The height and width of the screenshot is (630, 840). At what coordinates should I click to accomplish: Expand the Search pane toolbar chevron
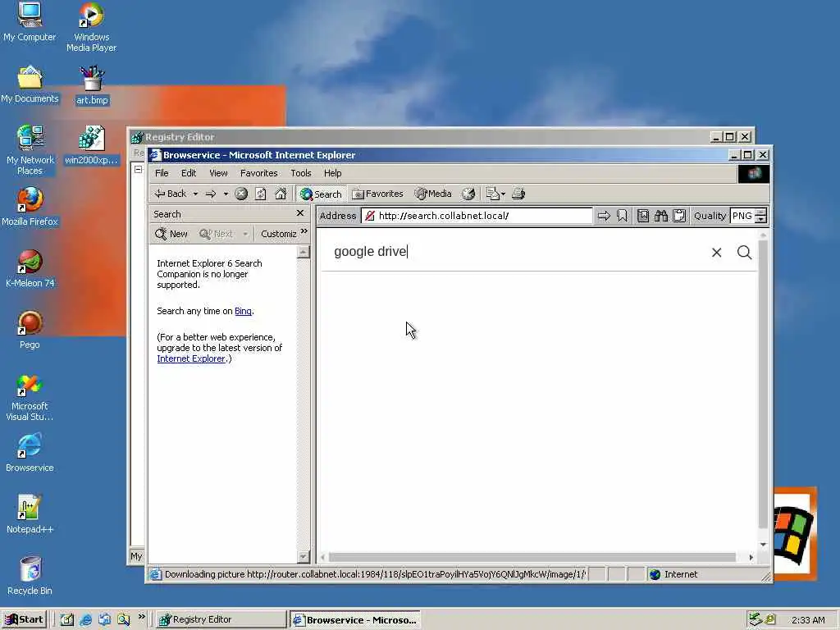coord(304,231)
